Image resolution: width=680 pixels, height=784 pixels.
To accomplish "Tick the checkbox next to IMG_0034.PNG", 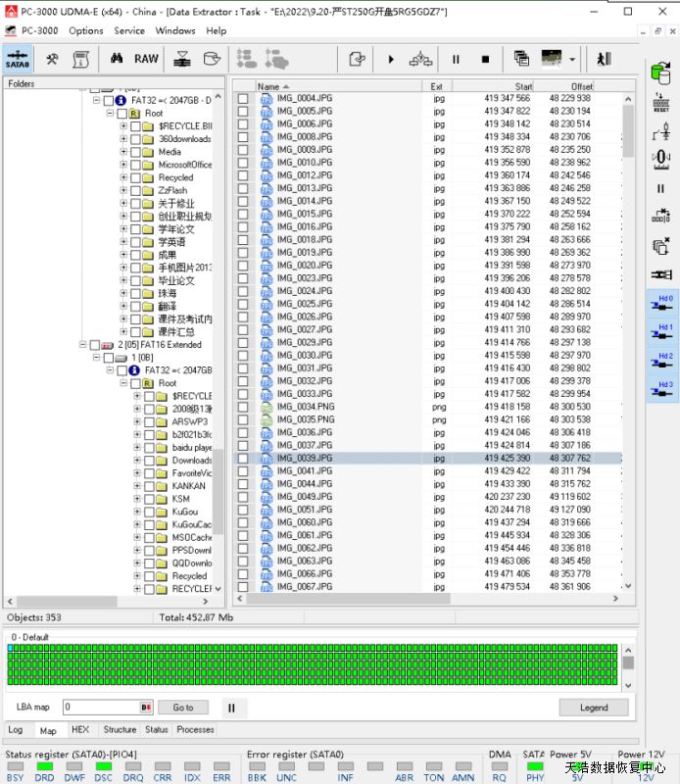I will click(243, 407).
